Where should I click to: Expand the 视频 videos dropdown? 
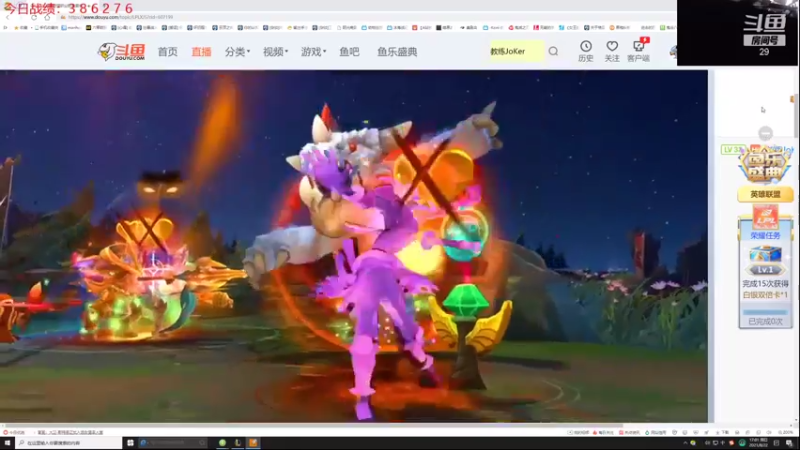[276, 52]
